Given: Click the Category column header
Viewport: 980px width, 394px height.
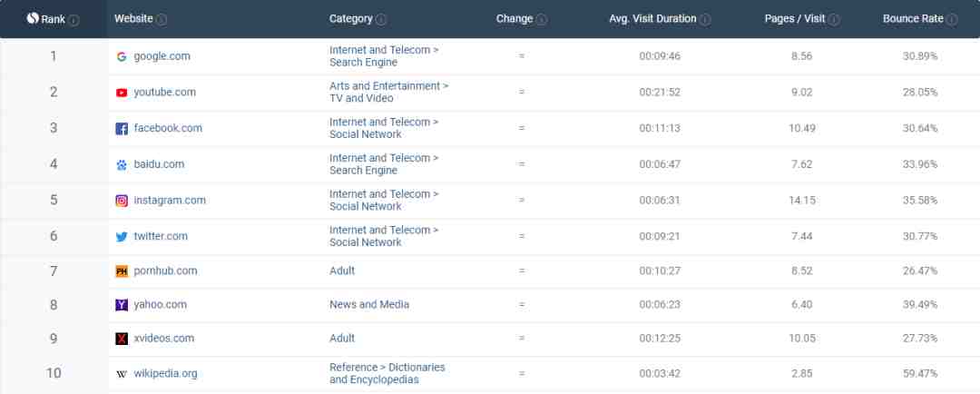Looking at the screenshot, I should [350, 19].
